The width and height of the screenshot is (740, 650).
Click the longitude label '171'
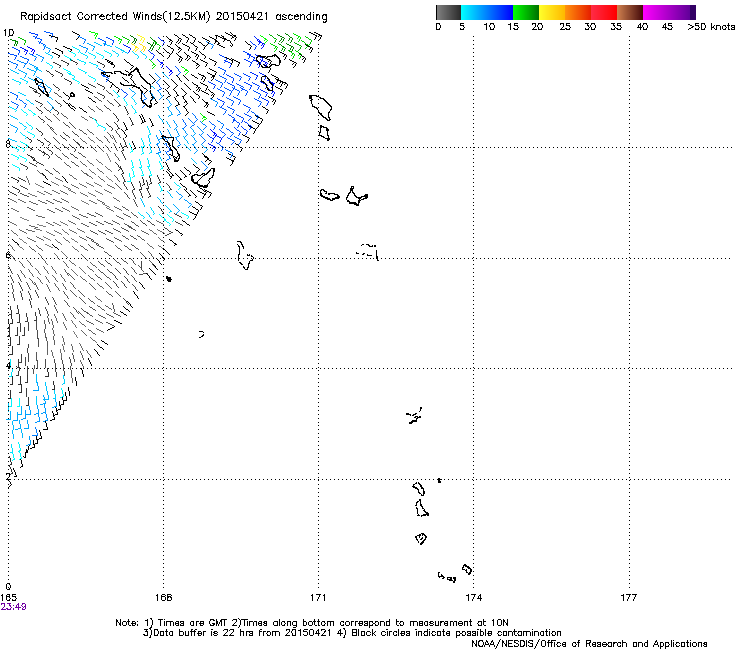318,598
